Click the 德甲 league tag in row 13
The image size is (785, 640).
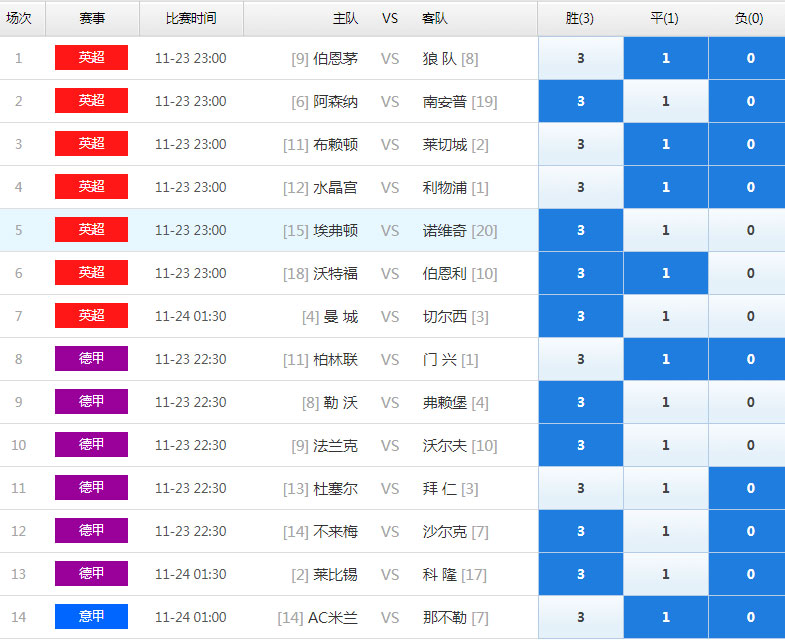point(92,574)
